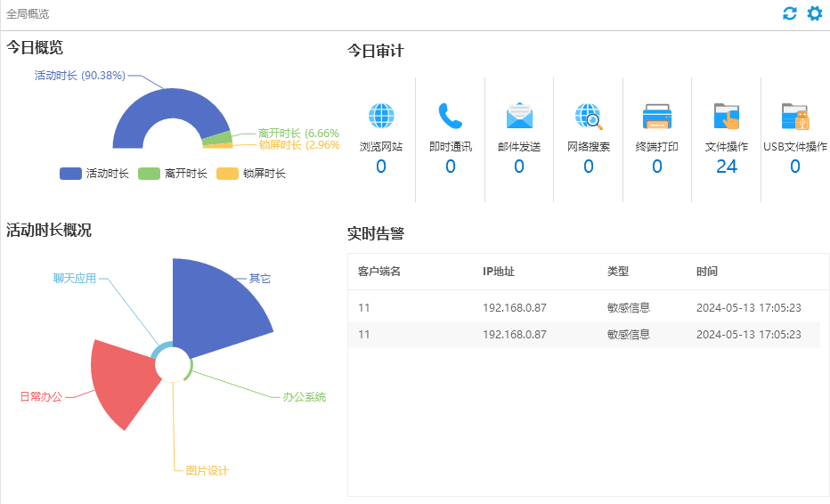Click the 浏览网站 label text
The height and width of the screenshot is (504, 830).
[x=381, y=147]
